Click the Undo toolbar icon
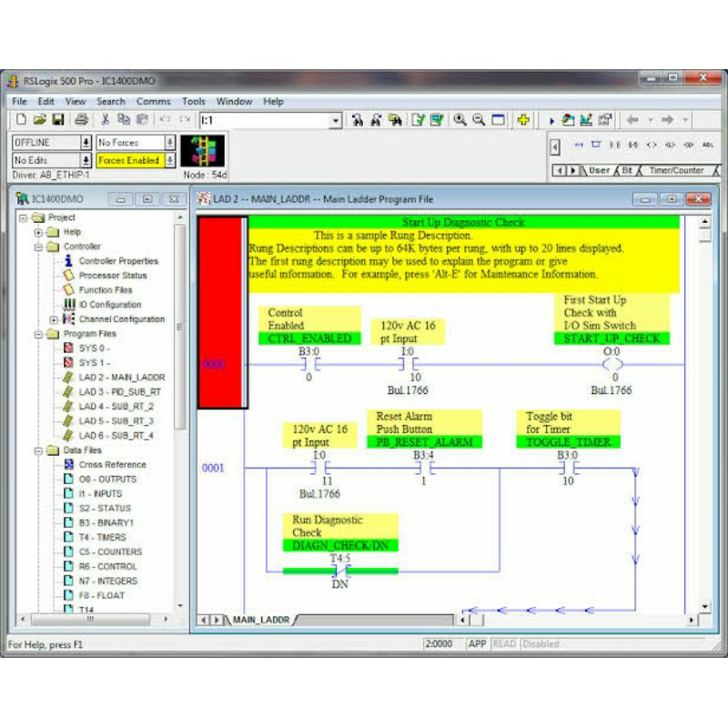Viewport: 728px width, 728px height. tap(165, 120)
